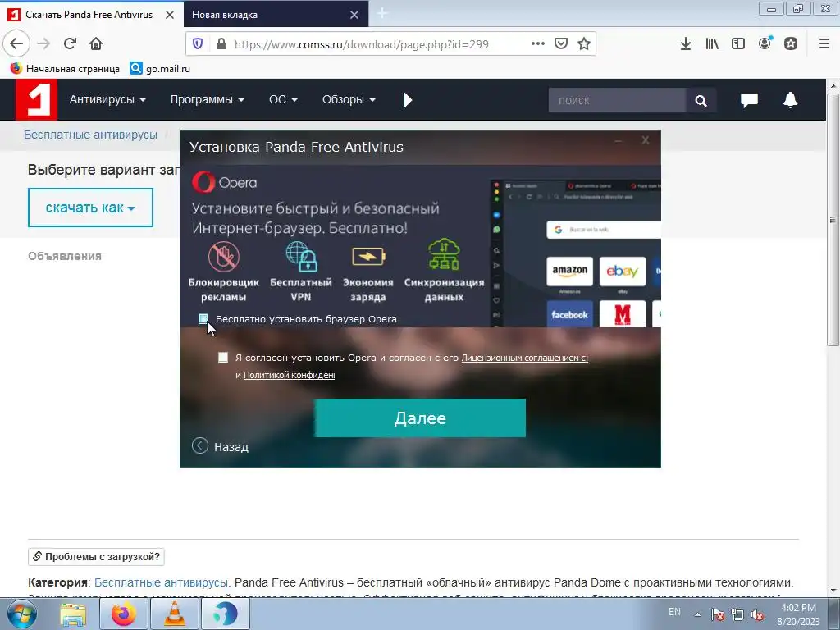Open Opera 'Политикой конфиден' privacy link
Image resolution: width=840 pixels, height=630 pixels.
pos(290,376)
